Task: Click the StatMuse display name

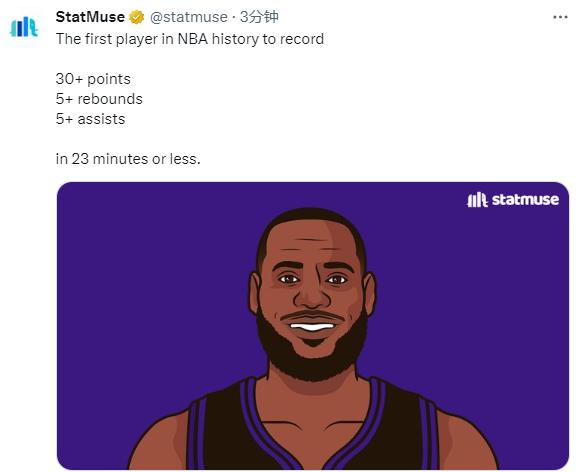Action: coord(90,17)
